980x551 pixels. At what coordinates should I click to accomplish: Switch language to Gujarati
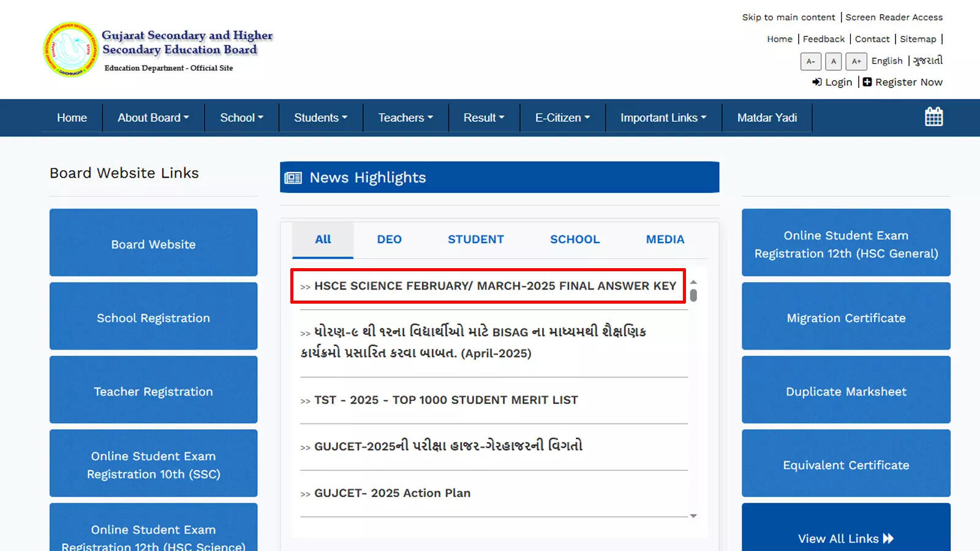click(927, 61)
